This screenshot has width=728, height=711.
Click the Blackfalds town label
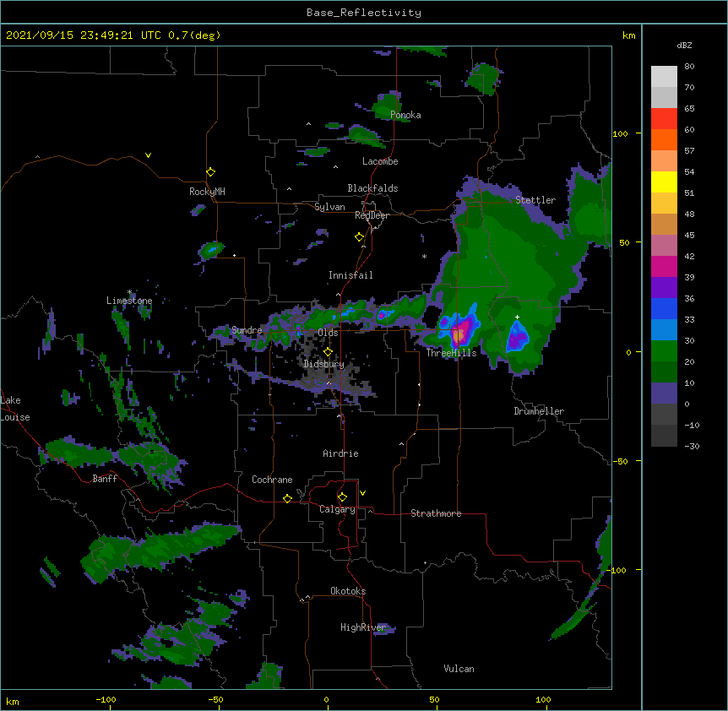pos(372,188)
